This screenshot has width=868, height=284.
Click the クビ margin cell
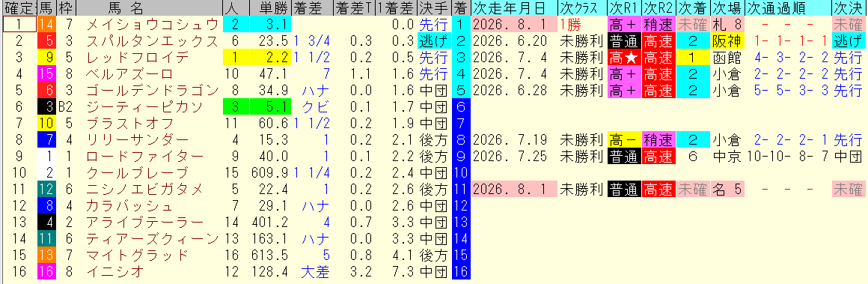point(312,106)
